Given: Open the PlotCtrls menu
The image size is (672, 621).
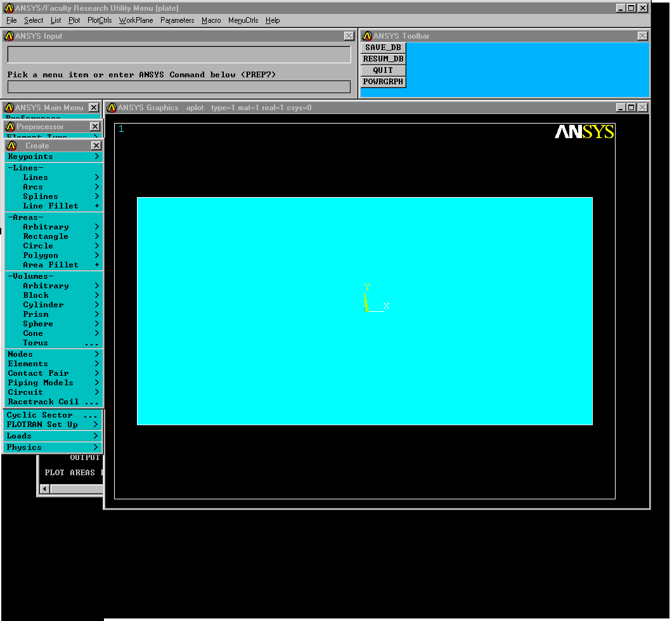Looking at the screenshot, I should tap(100, 20).
